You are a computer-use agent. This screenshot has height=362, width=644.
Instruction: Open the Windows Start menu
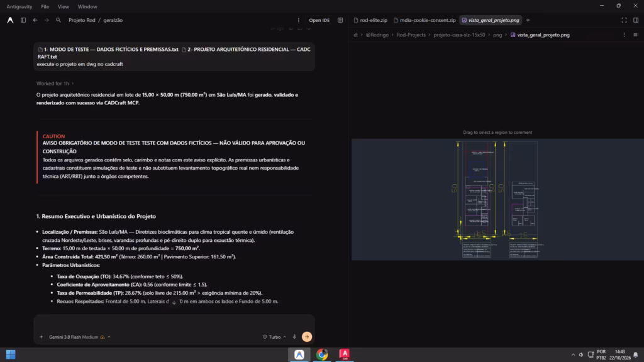coord(11,354)
